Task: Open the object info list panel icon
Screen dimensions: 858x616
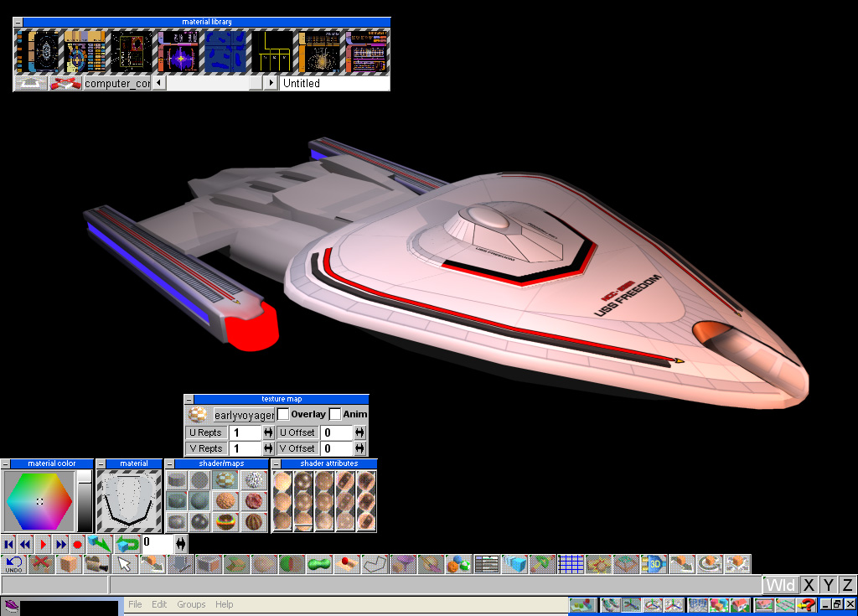Action: pos(487,564)
